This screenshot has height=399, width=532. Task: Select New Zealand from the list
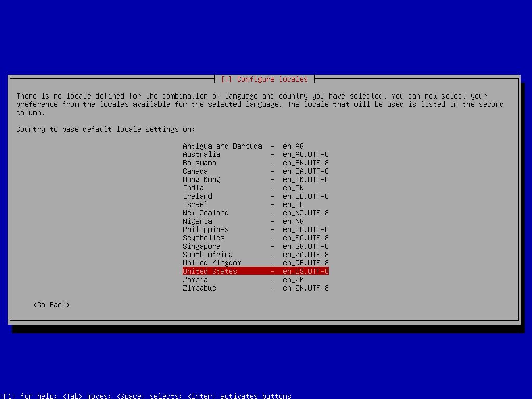256,213
